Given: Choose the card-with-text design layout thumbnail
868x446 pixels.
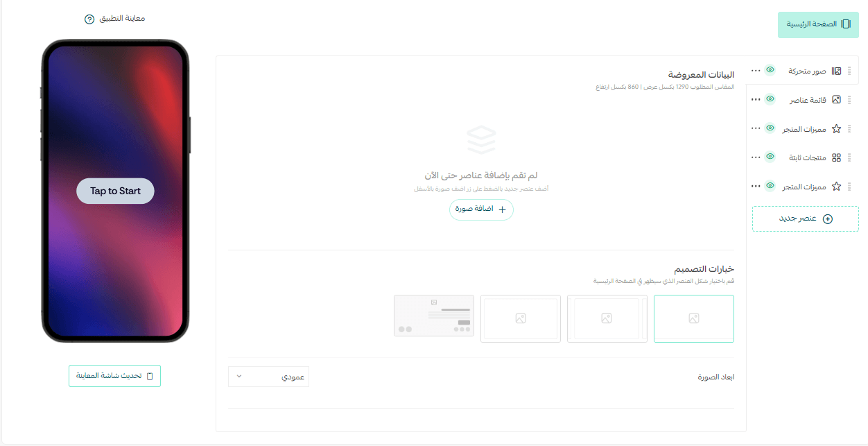Looking at the screenshot, I should [x=434, y=316].
